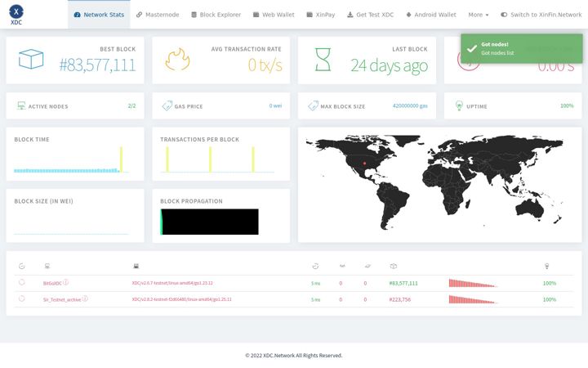Click the Gas Price tag icon

pyautogui.click(x=167, y=105)
